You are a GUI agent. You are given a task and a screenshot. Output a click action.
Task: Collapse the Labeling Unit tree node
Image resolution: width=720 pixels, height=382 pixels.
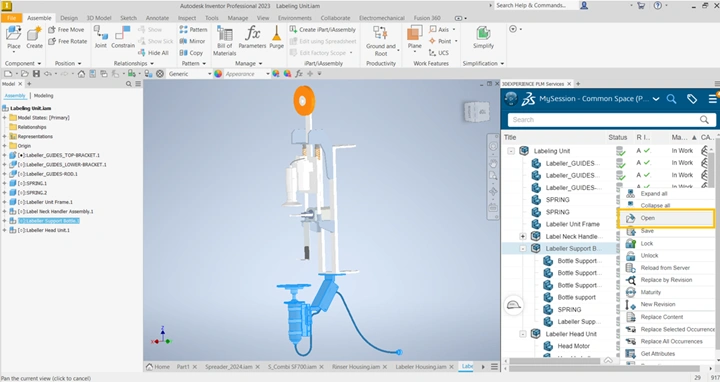tap(511, 151)
